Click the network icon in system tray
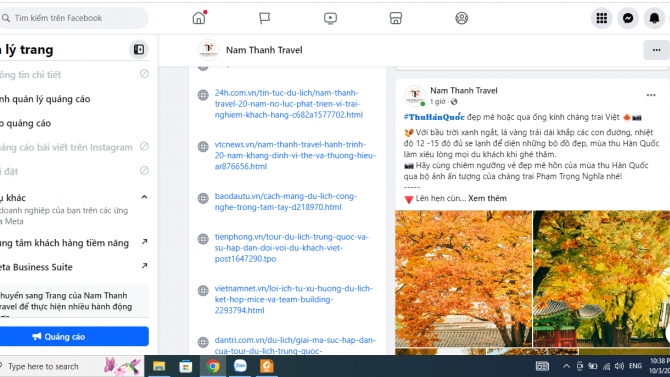 (x=606, y=366)
